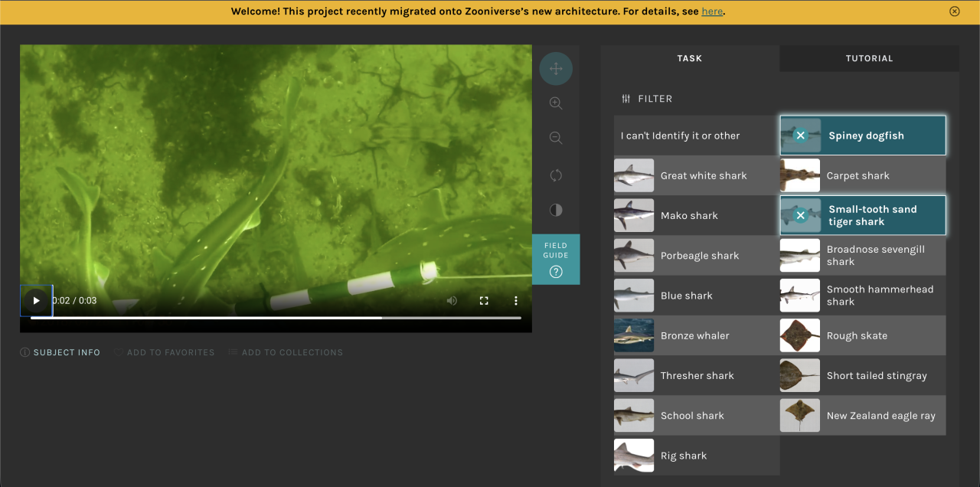Select Thresher shark option

[x=696, y=375]
